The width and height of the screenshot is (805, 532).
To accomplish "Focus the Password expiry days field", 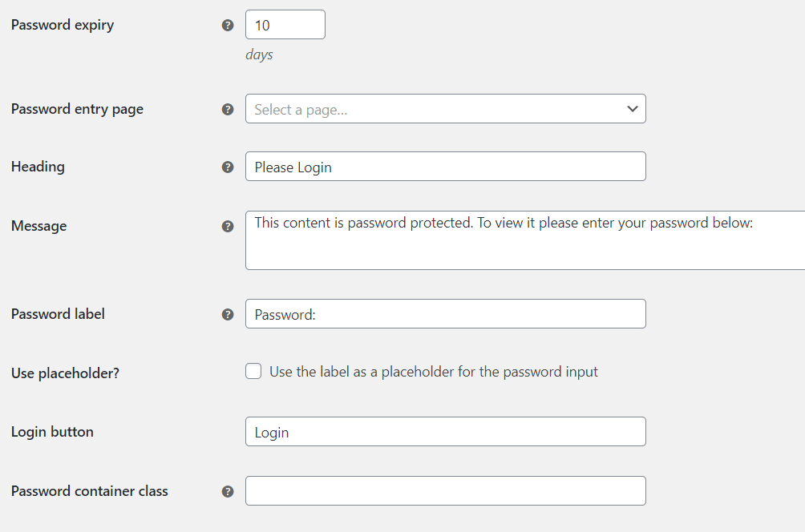I will (285, 25).
